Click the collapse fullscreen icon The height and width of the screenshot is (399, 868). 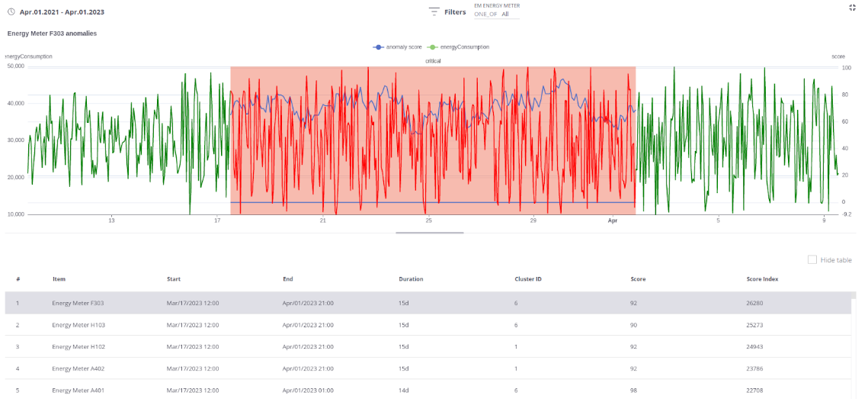852,7
